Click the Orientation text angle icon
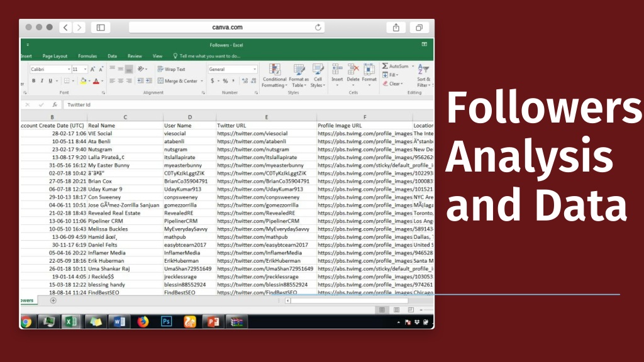 [141, 69]
